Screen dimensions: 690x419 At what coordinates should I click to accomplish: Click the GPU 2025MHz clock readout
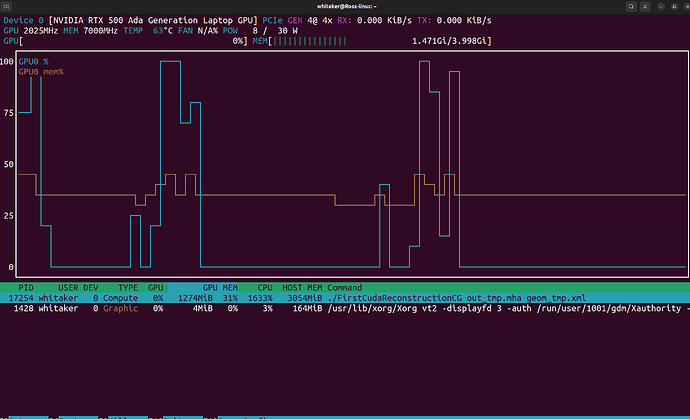click(31, 31)
